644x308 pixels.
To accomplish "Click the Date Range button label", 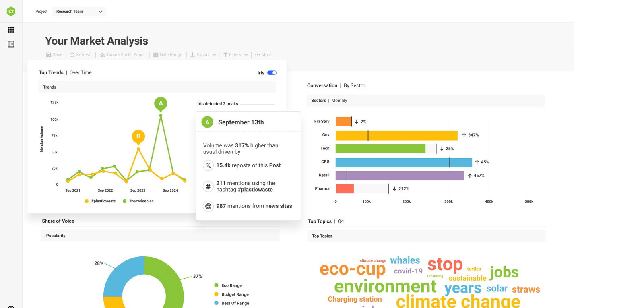I will tap(171, 55).
